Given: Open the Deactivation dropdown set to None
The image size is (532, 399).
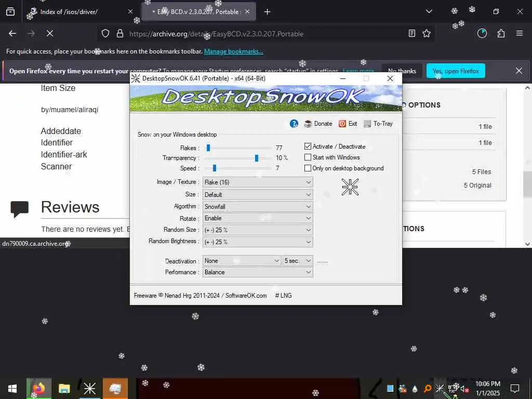Looking at the screenshot, I should (x=242, y=261).
